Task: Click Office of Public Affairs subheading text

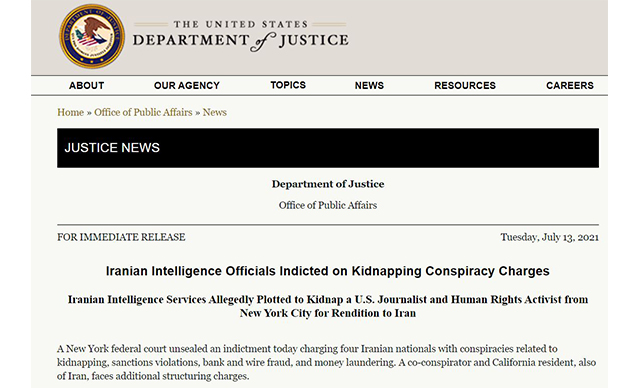Action: click(328, 205)
